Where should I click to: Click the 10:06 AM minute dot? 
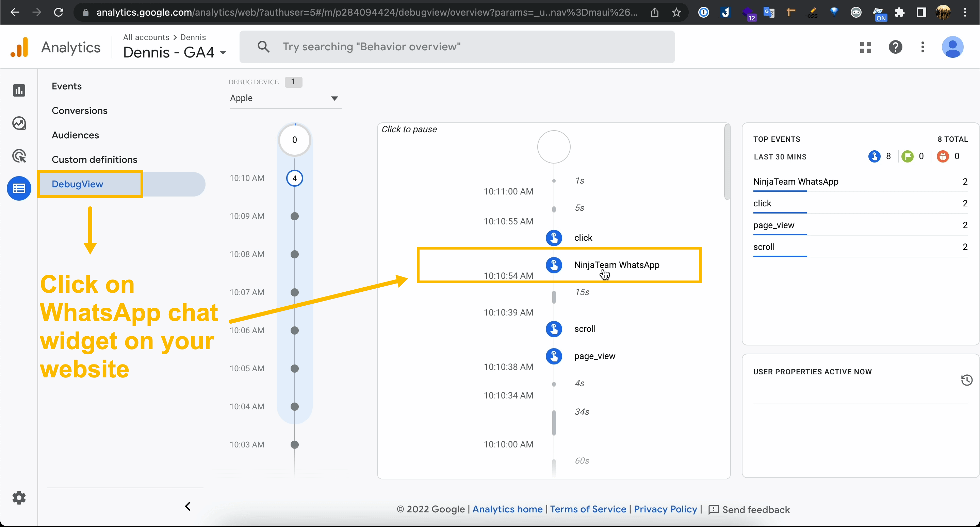(294, 330)
